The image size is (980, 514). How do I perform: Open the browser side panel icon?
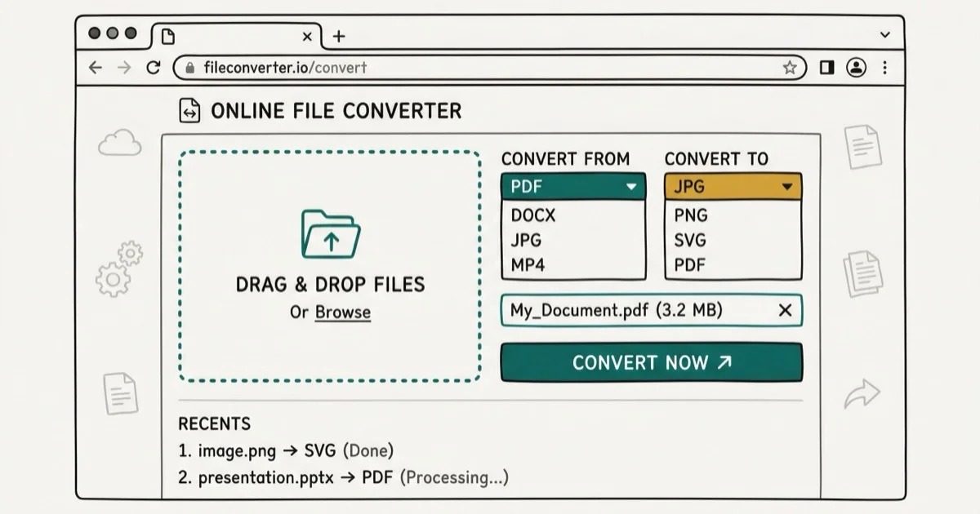tap(826, 68)
